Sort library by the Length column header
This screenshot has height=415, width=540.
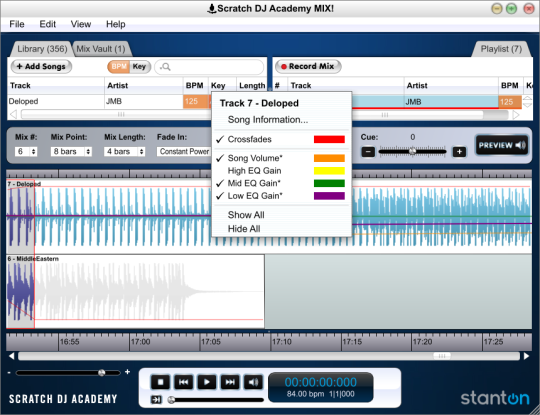[x=252, y=85]
